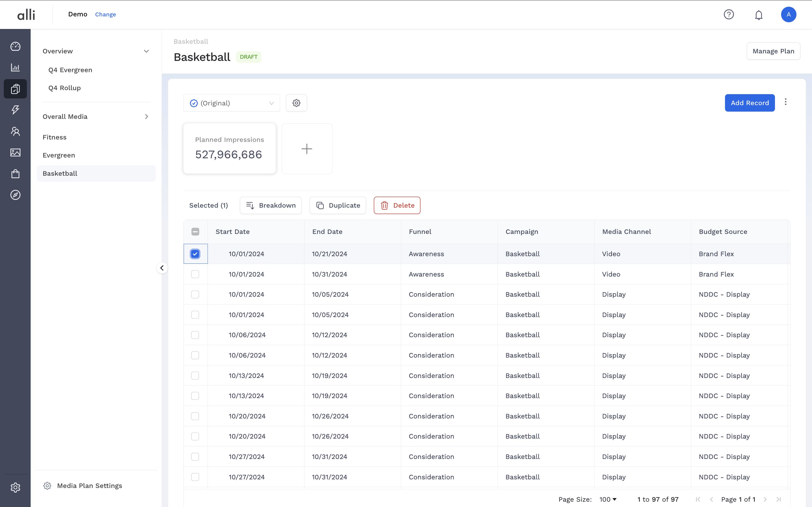Open Q4 Rollup overview item

[65, 88]
